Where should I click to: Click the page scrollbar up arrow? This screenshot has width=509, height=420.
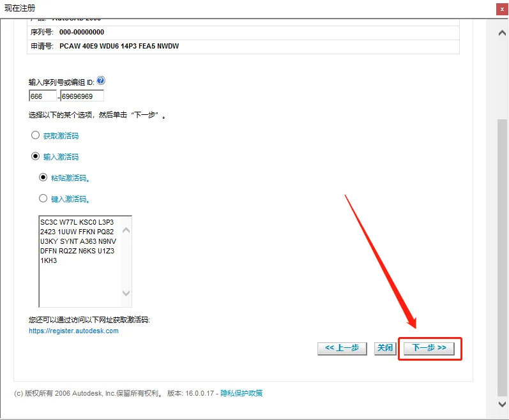click(502, 33)
